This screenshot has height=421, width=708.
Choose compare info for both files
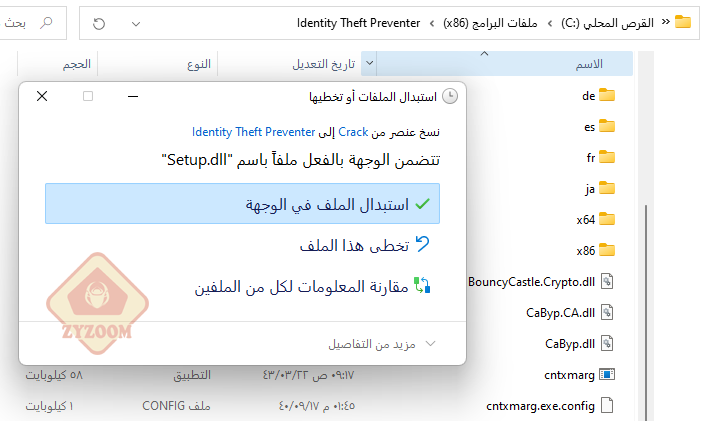[312, 286]
